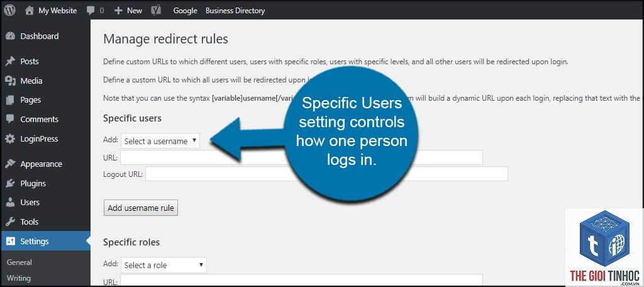
Task: Open Plugins menu label
Action: coord(33,183)
